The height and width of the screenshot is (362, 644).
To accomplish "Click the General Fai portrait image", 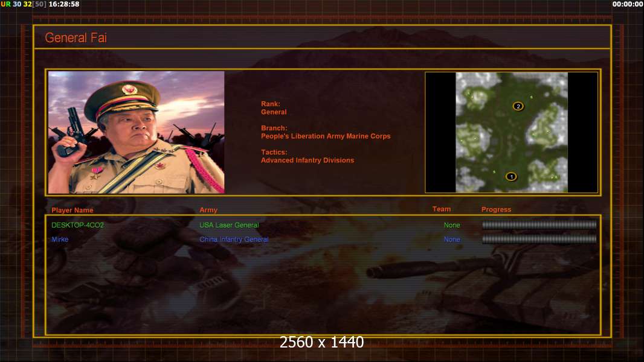I will pos(136,132).
